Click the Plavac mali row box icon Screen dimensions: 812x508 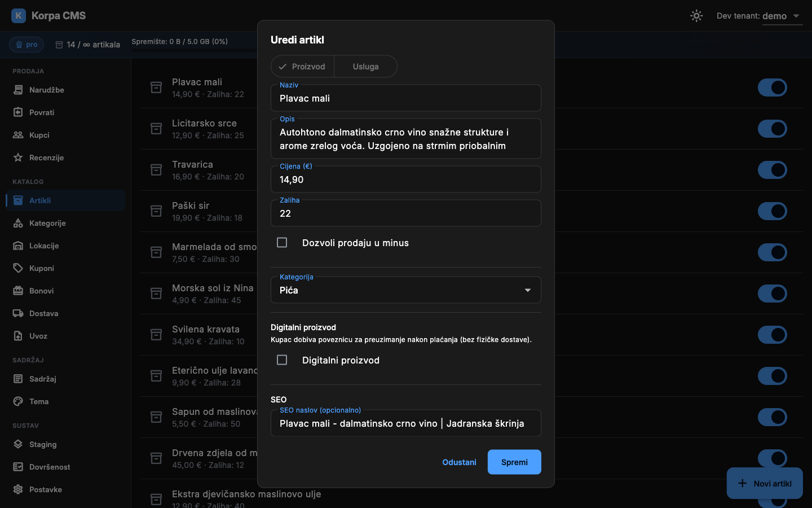156,87
